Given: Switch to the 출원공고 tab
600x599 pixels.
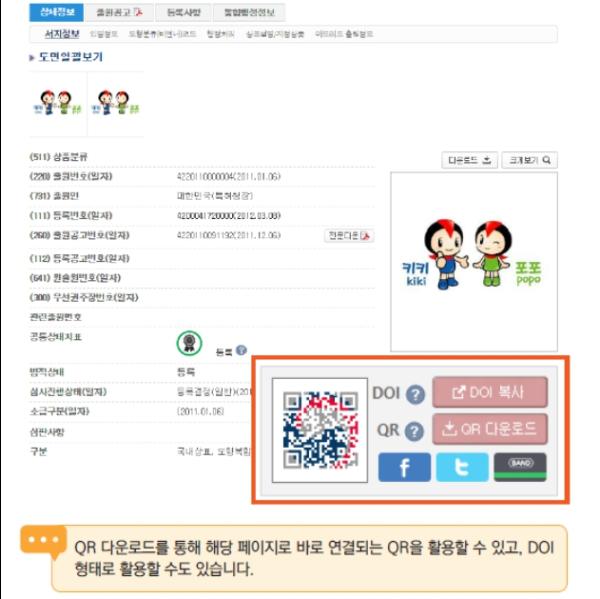Looking at the screenshot, I should pyautogui.click(x=119, y=13).
